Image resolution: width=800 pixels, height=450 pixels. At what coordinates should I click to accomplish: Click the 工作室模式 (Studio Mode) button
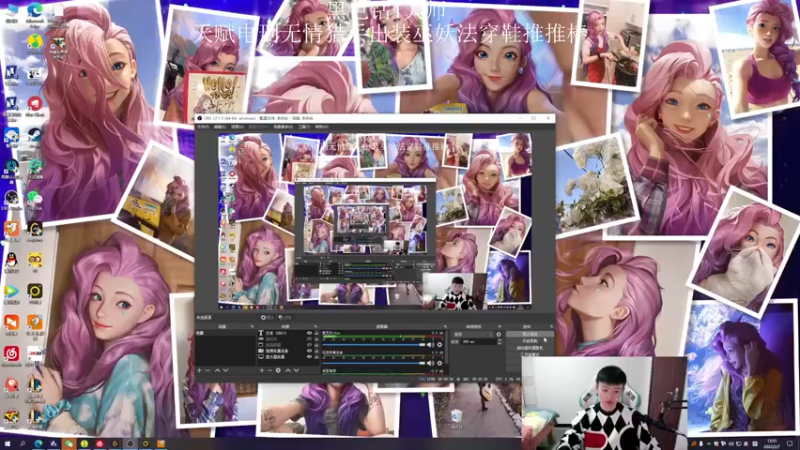click(x=530, y=354)
